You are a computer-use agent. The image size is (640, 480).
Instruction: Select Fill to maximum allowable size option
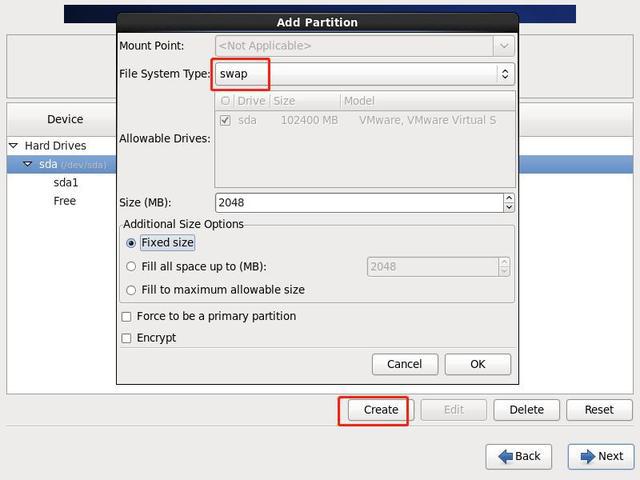131,290
